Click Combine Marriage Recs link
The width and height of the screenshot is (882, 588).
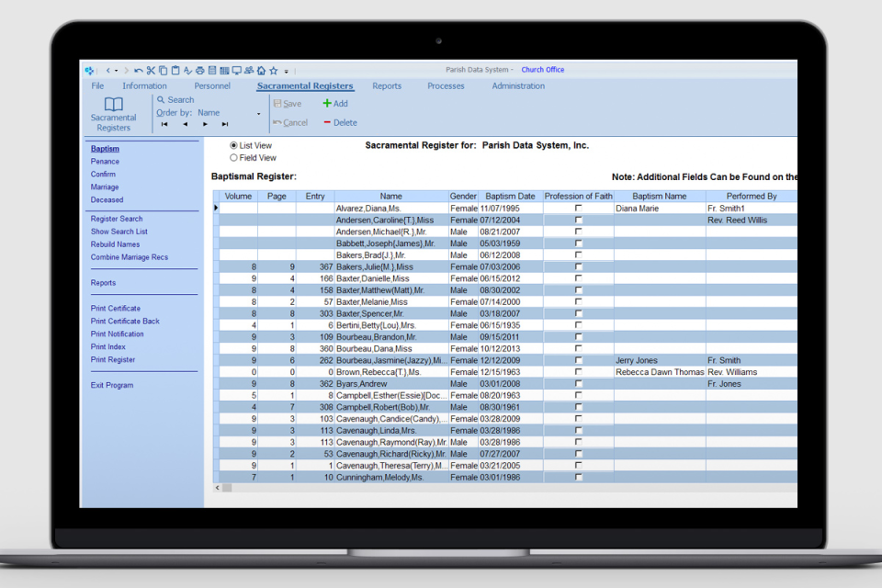(x=130, y=257)
